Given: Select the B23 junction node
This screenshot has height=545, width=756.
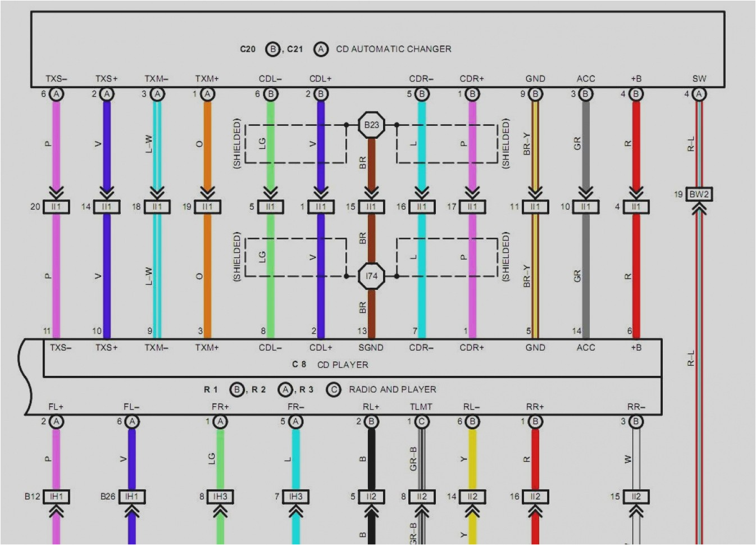Looking at the screenshot, I should [x=371, y=124].
